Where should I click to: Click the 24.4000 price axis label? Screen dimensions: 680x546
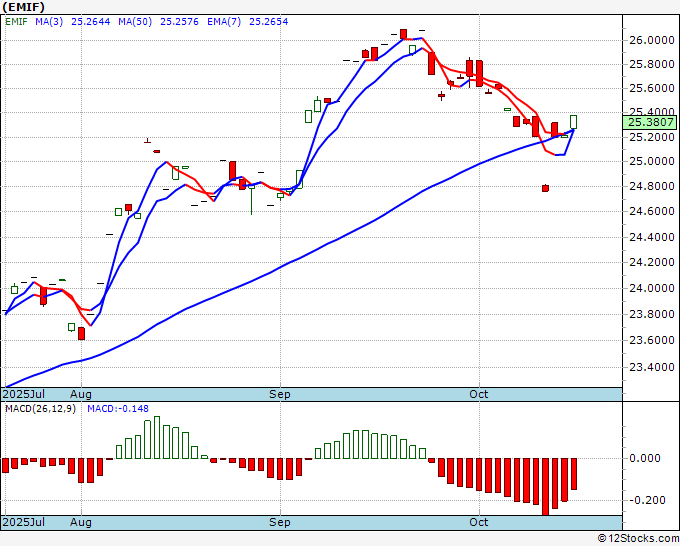click(x=652, y=237)
